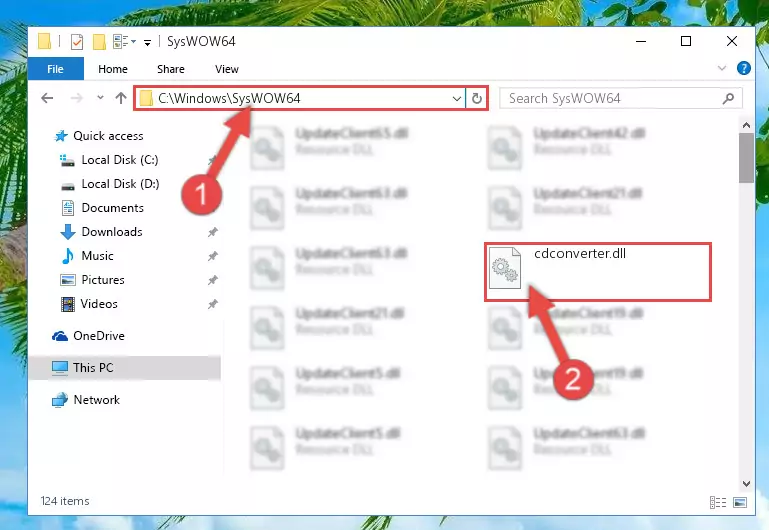Unpin Pictures using its pin icon
This screenshot has height=530, width=769.
[212, 280]
